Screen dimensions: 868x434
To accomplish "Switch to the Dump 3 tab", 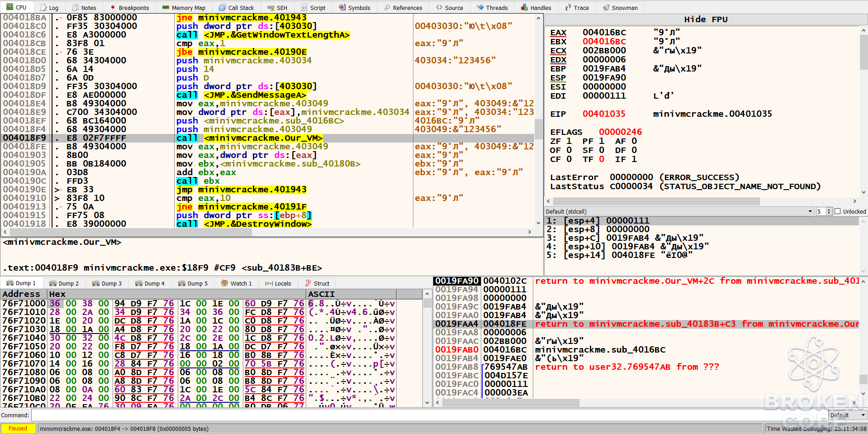I will click(x=107, y=283).
